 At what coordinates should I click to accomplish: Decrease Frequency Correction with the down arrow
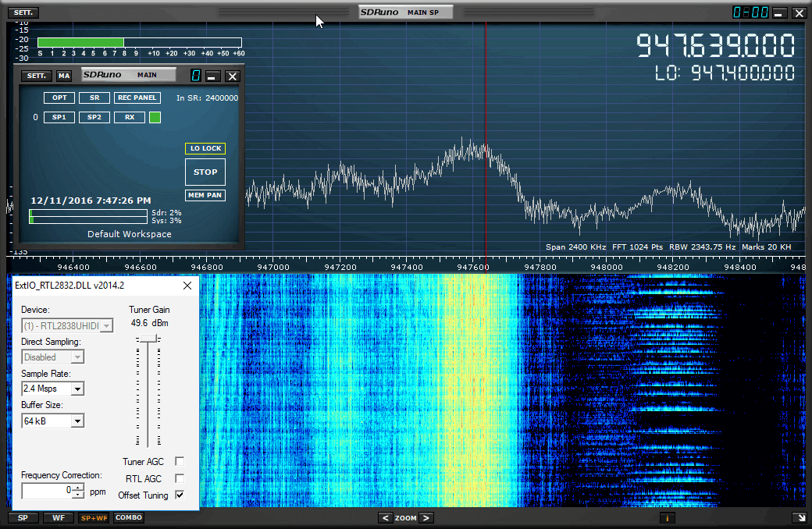tap(78, 495)
